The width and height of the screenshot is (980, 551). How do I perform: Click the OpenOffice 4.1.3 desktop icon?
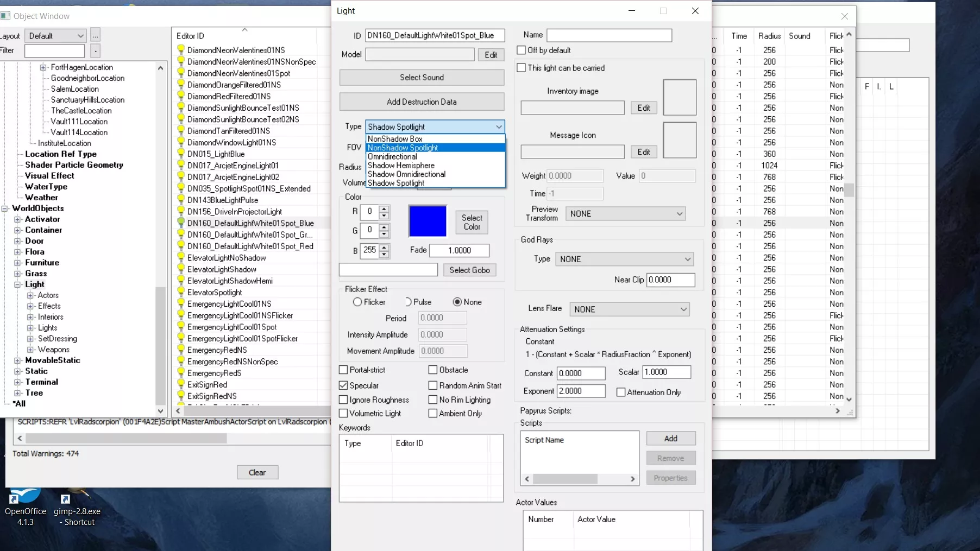[x=24, y=497]
